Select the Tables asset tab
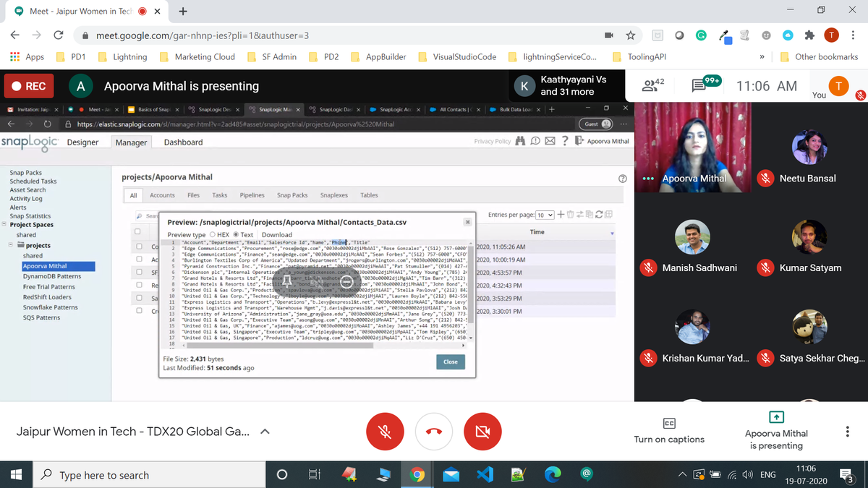Viewport: 868px width, 488px height. click(x=369, y=195)
